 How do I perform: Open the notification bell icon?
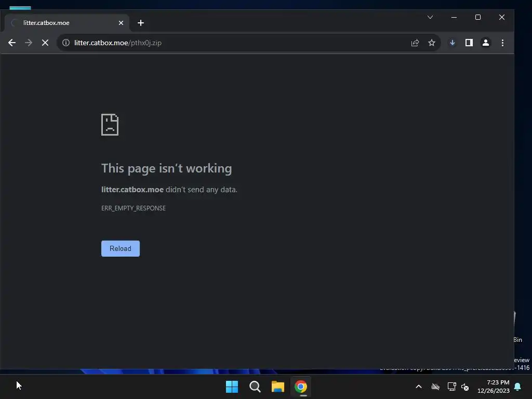click(x=518, y=387)
